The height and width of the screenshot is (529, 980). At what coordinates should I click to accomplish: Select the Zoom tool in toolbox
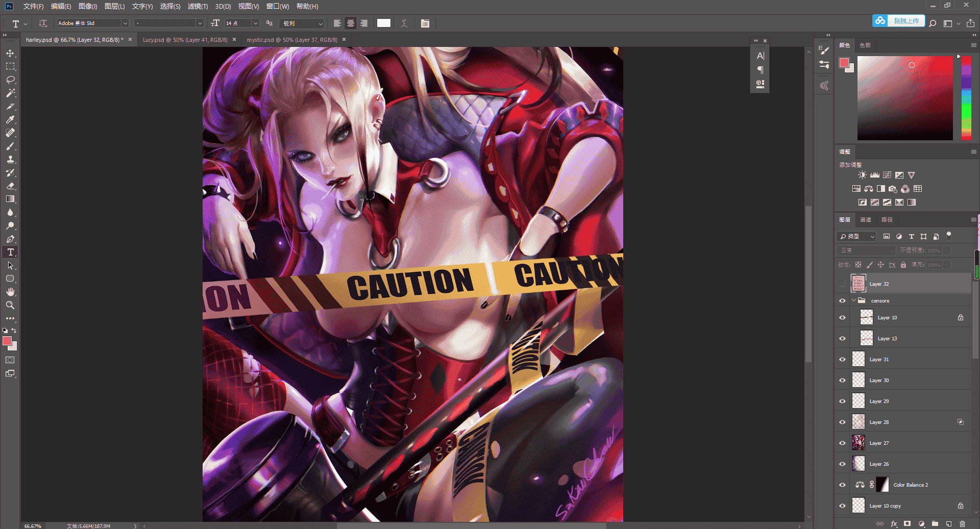click(x=10, y=305)
